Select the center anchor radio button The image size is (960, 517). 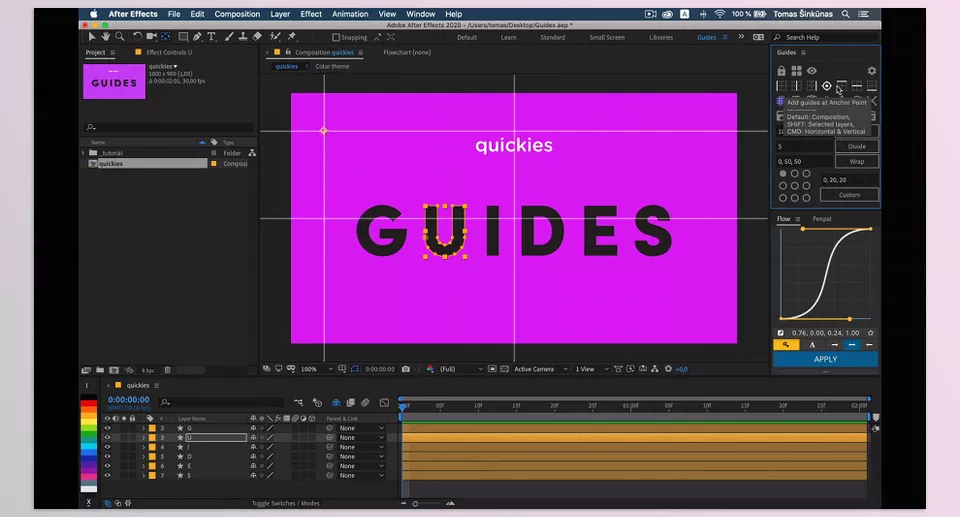click(x=795, y=186)
